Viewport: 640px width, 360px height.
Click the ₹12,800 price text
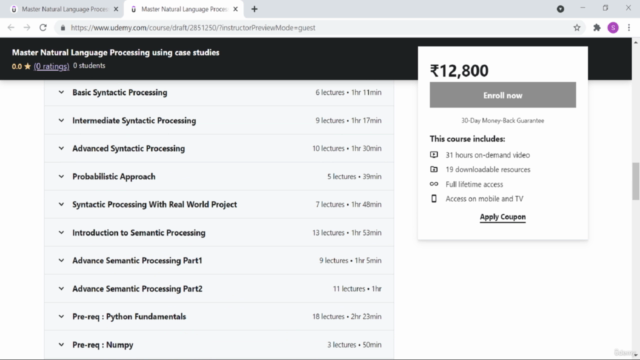pyautogui.click(x=459, y=71)
